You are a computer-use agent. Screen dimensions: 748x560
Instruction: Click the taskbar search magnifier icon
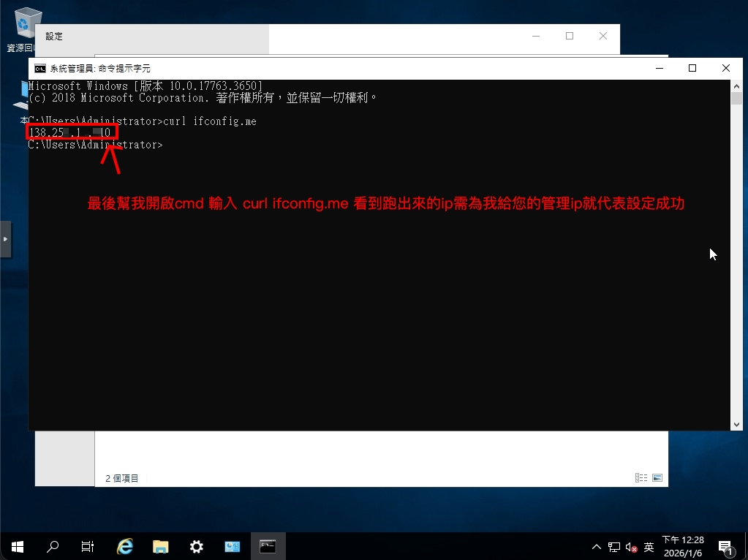(53, 546)
